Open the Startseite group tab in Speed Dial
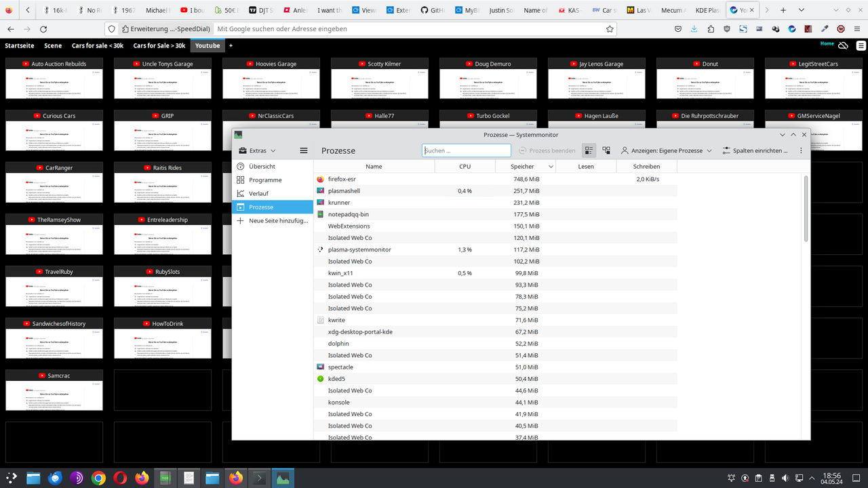Screen dimensions: 868x488 [x=20, y=45]
